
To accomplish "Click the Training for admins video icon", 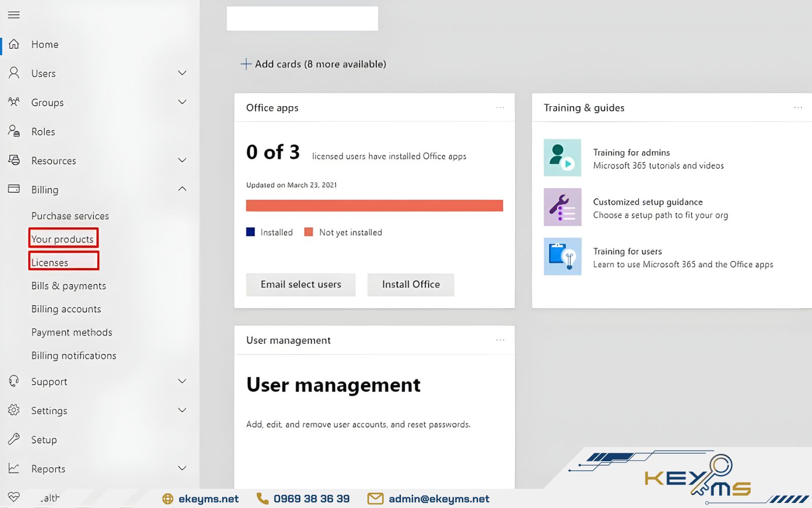I will (562, 157).
